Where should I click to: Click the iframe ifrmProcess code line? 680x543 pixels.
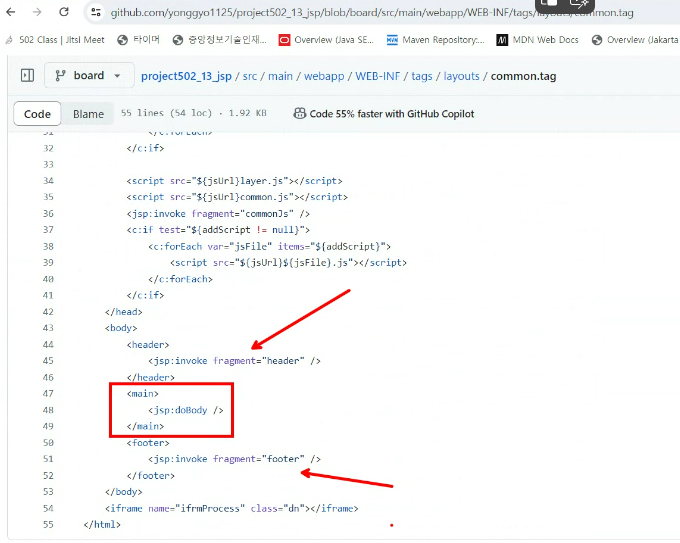pos(232,508)
